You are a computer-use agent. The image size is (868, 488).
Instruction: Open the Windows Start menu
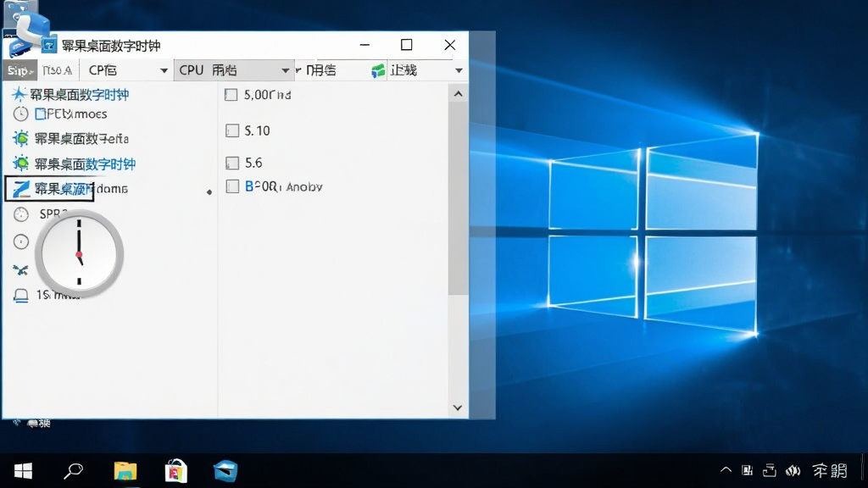coord(23,471)
